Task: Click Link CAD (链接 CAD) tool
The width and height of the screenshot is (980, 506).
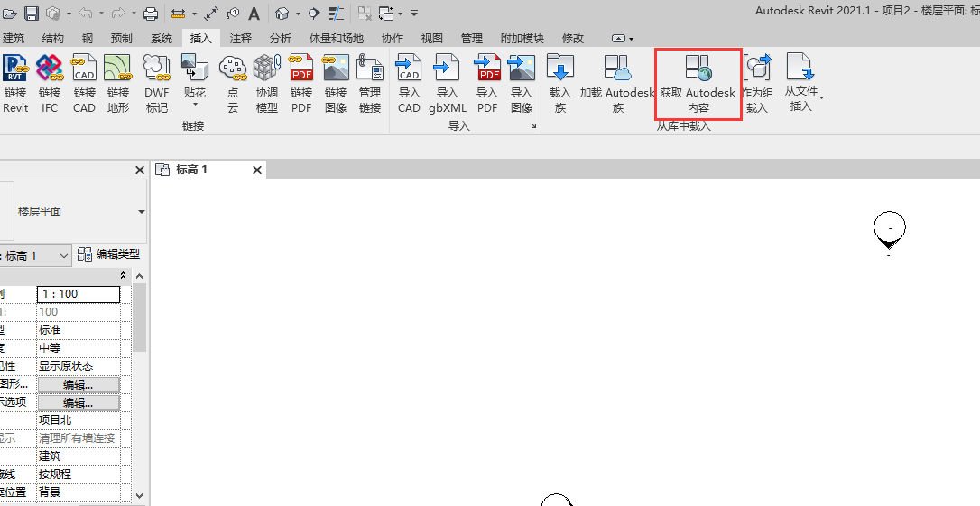Action: 84,83
